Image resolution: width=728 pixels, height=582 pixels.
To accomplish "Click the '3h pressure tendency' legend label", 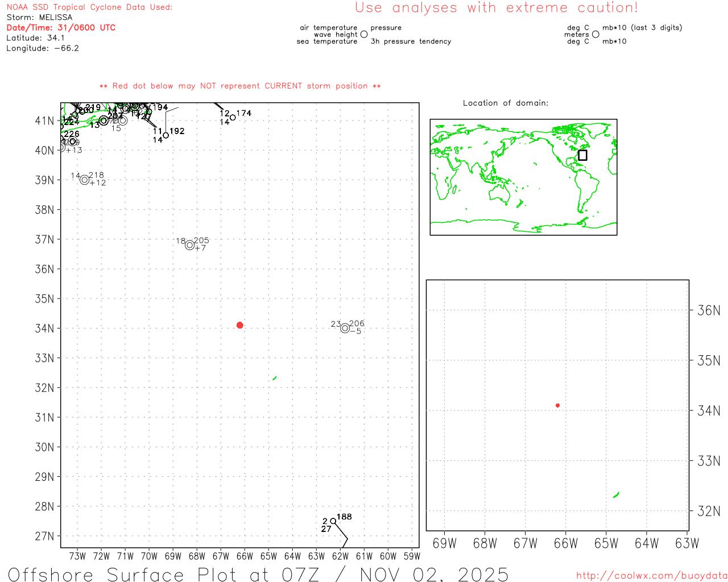I will point(411,41).
